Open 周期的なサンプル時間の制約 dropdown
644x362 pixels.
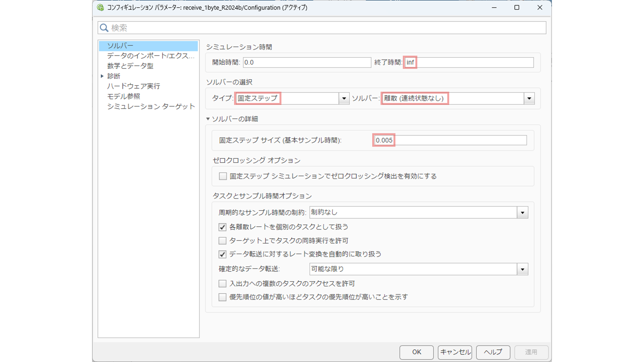tap(522, 213)
